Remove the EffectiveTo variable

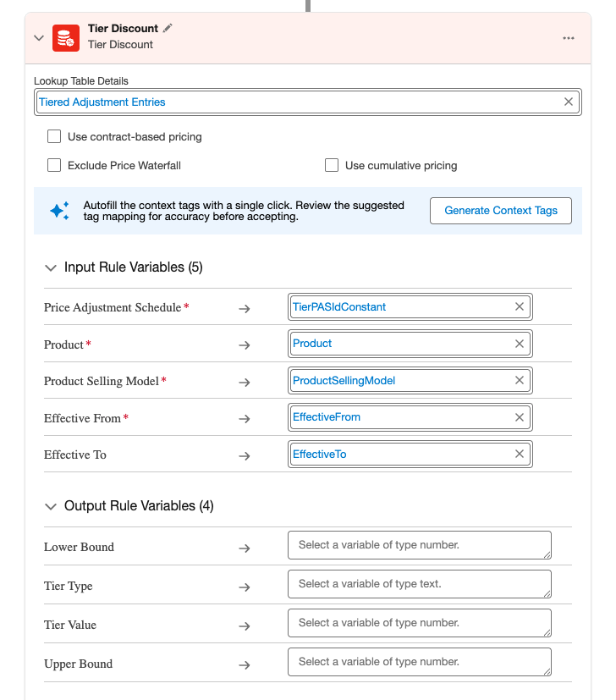click(520, 454)
